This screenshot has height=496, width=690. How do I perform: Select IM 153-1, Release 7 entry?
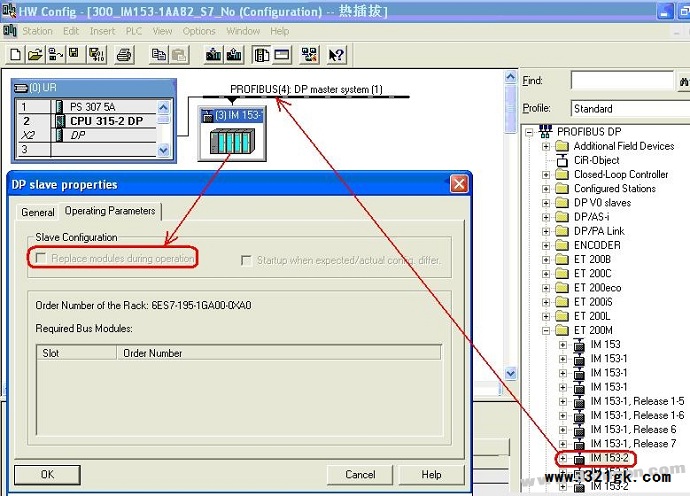pyautogui.click(x=633, y=444)
